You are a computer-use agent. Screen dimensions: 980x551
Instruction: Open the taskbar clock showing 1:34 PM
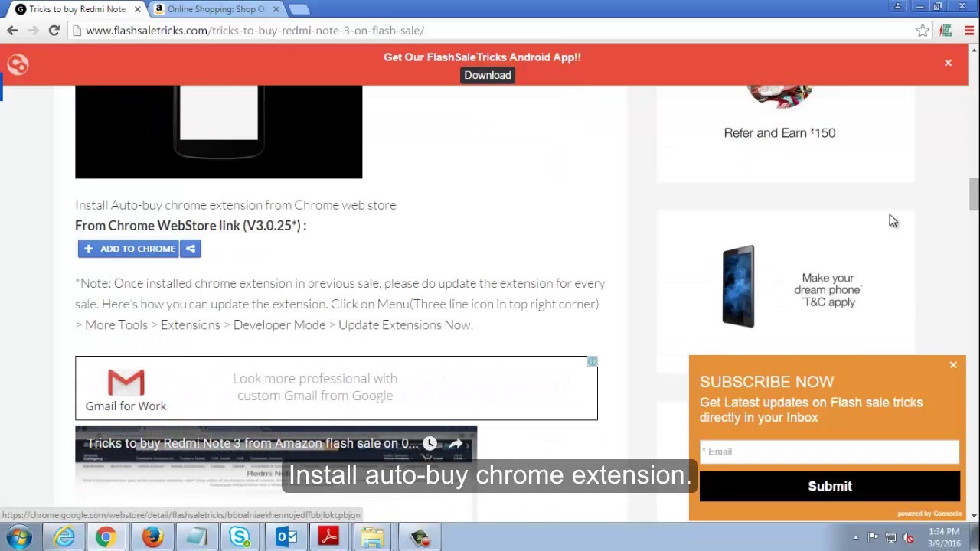[943, 537]
